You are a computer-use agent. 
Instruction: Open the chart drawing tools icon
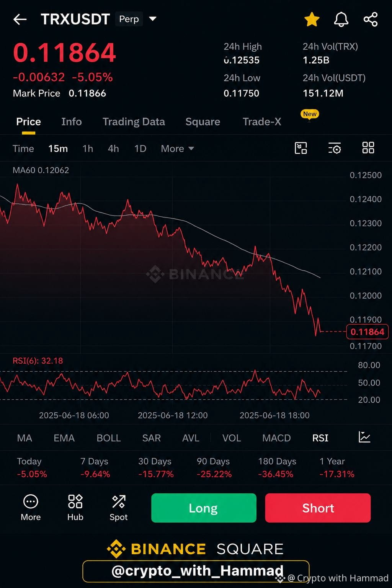pos(301,148)
